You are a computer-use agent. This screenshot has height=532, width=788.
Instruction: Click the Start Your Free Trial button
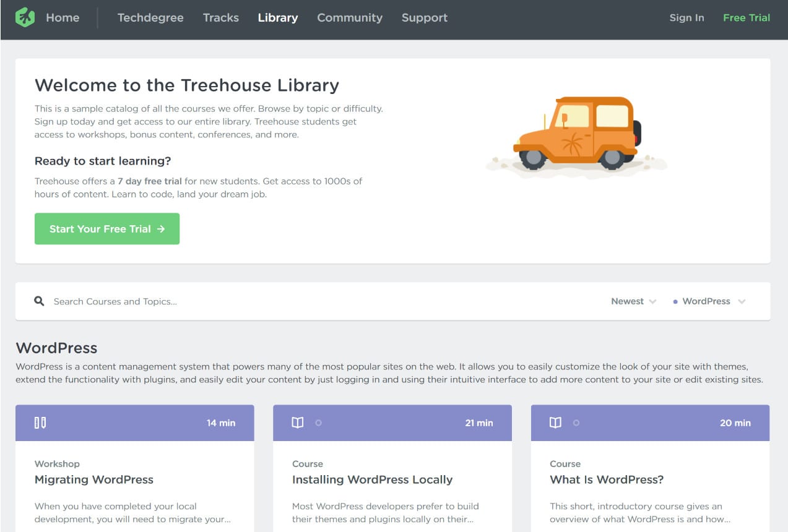(106, 228)
